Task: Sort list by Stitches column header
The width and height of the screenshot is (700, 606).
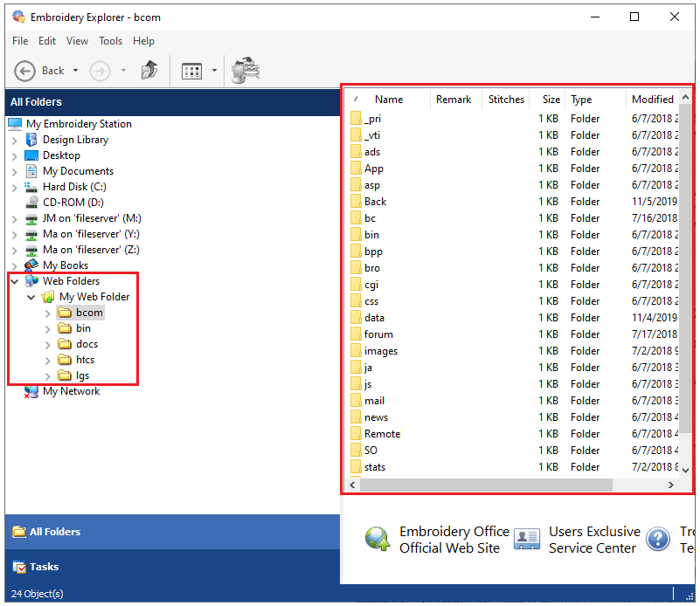Action: point(506,100)
